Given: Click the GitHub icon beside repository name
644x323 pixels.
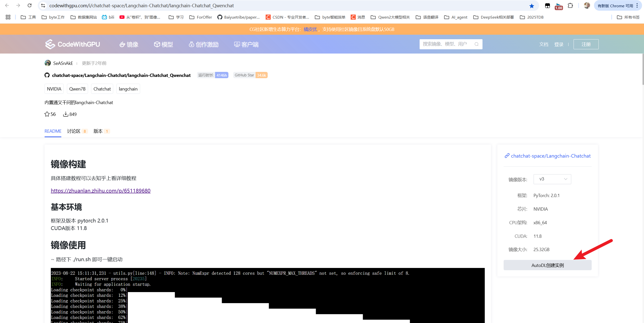Looking at the screenshot, I should [x=47, y=75].
